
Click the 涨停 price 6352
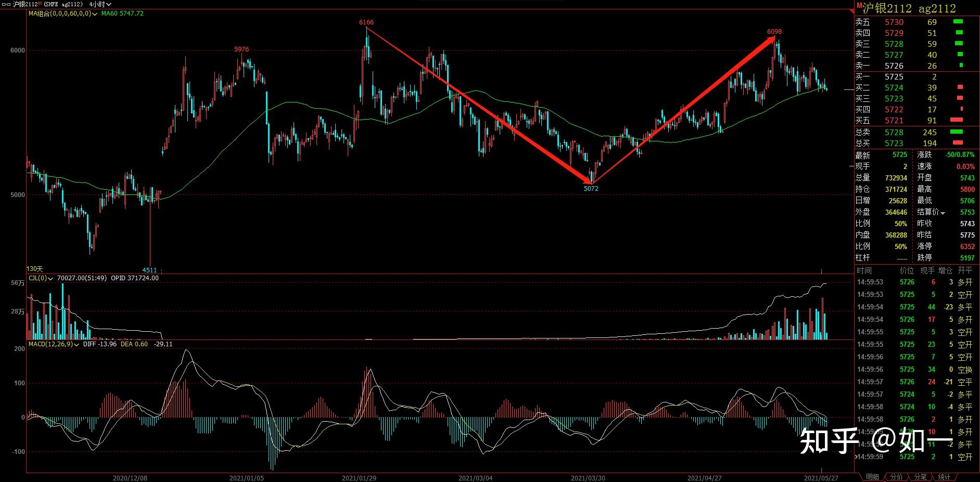coord(967,246)
